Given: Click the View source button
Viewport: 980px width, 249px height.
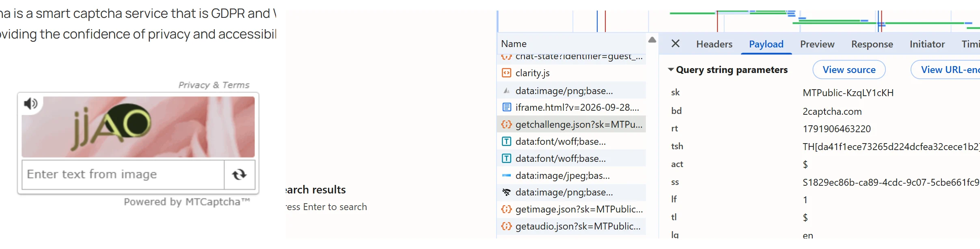Looking at the screenshot, I should click(849, 70).
